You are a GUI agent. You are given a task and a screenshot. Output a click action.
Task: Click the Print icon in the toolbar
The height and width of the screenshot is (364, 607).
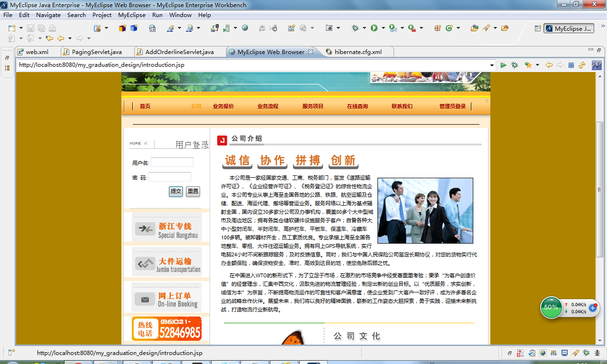click(x=52, y=28)
